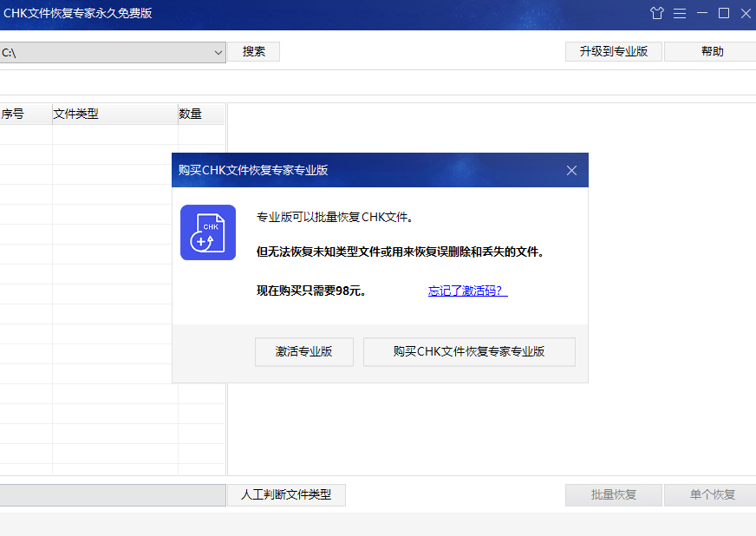Click the CHK file icon in dialog
The image size is (756, 536).
click(x=208, y=232)
